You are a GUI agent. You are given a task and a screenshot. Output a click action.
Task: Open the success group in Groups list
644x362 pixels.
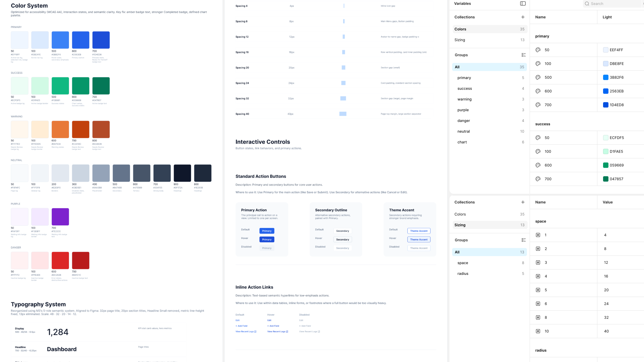490,88
